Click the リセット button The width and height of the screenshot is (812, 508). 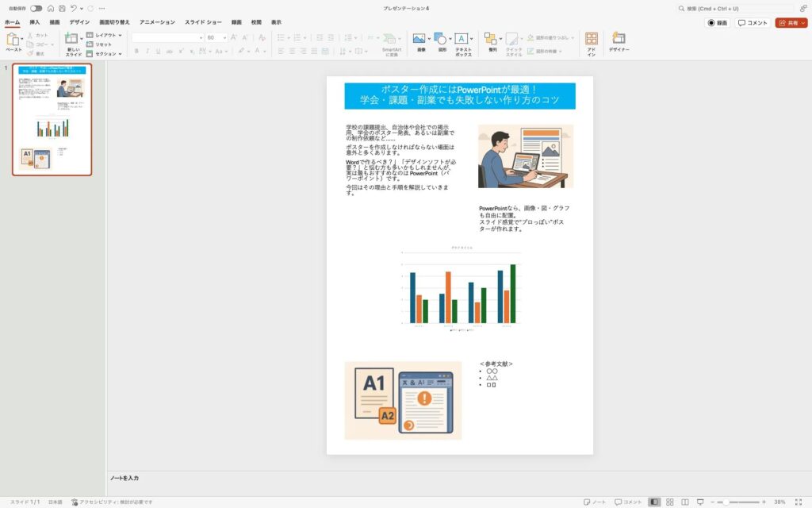99,44
